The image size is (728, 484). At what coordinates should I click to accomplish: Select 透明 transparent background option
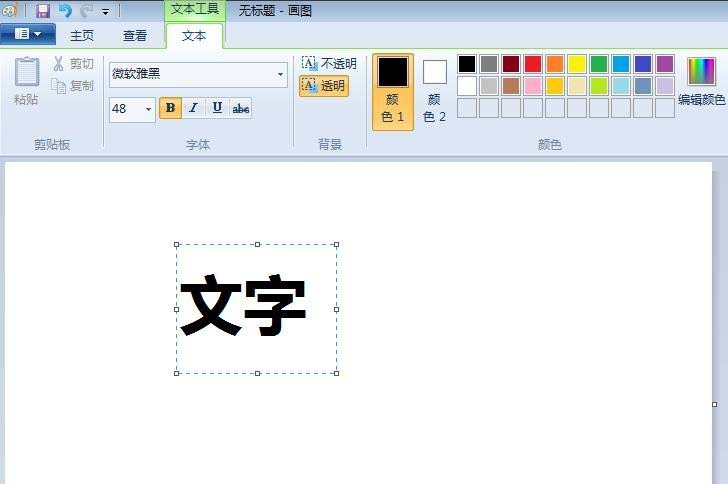click(x=324, y=86)
